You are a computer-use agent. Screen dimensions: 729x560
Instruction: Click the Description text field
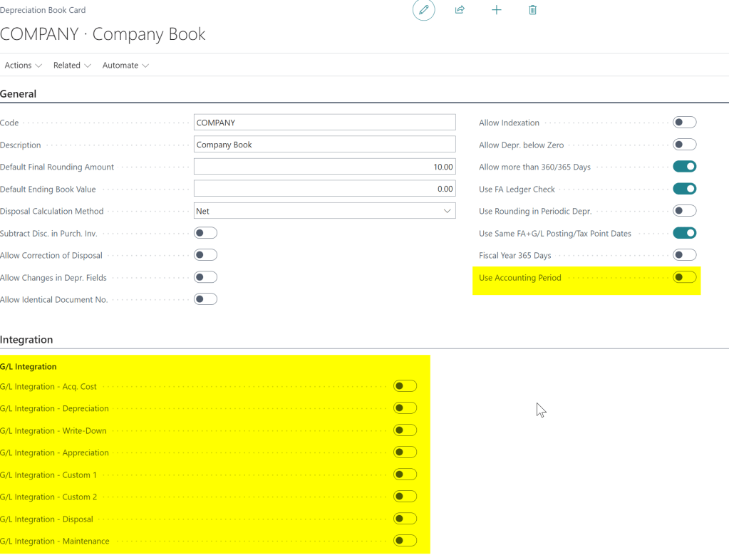tap(324, 145)
